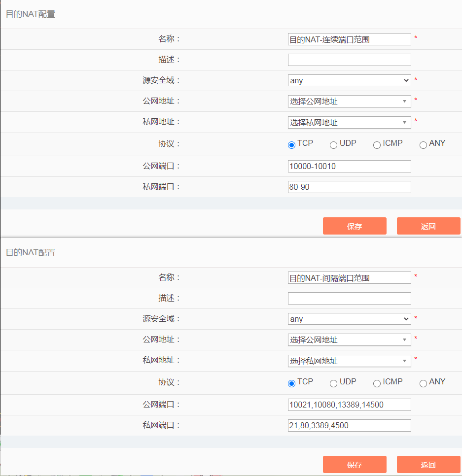Select UDP protocol in the bottom form
The width and height of the screenshot is (462, 476).
point(333,383)
